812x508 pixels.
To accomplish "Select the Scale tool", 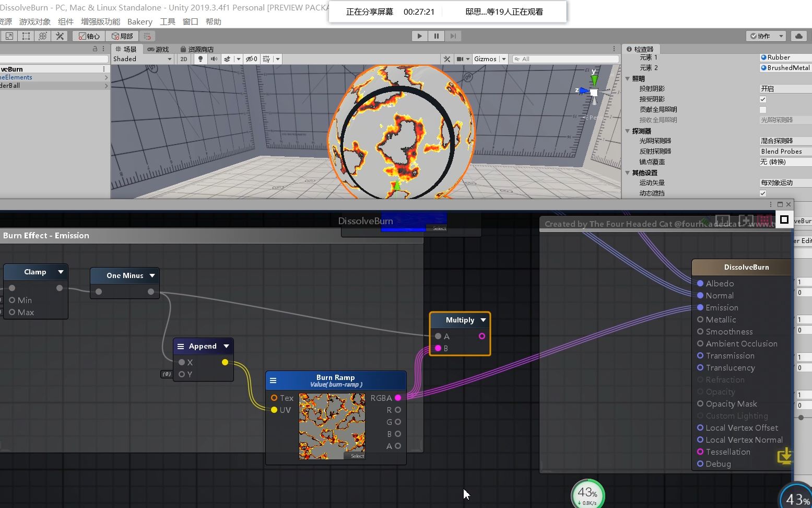I will (9, 36).
